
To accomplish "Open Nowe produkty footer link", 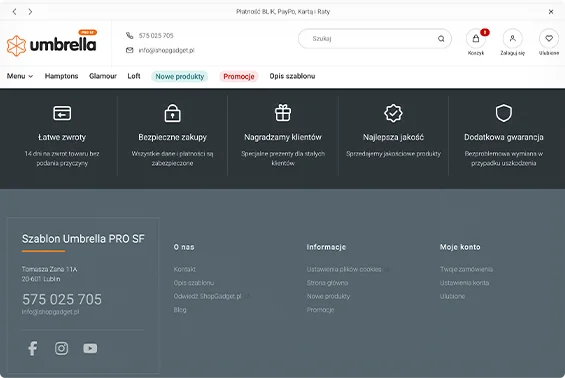I will [x=328, y=296].
